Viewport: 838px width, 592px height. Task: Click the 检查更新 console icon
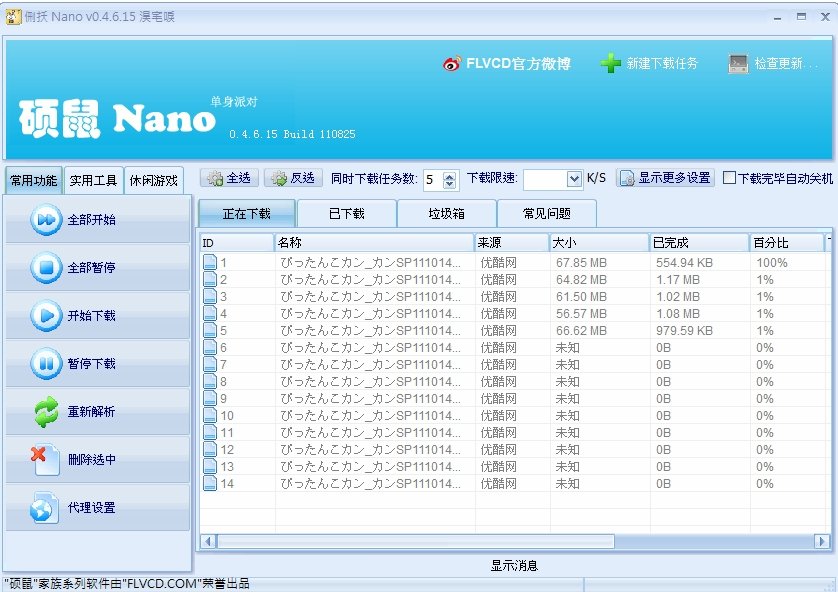point(738,64)
